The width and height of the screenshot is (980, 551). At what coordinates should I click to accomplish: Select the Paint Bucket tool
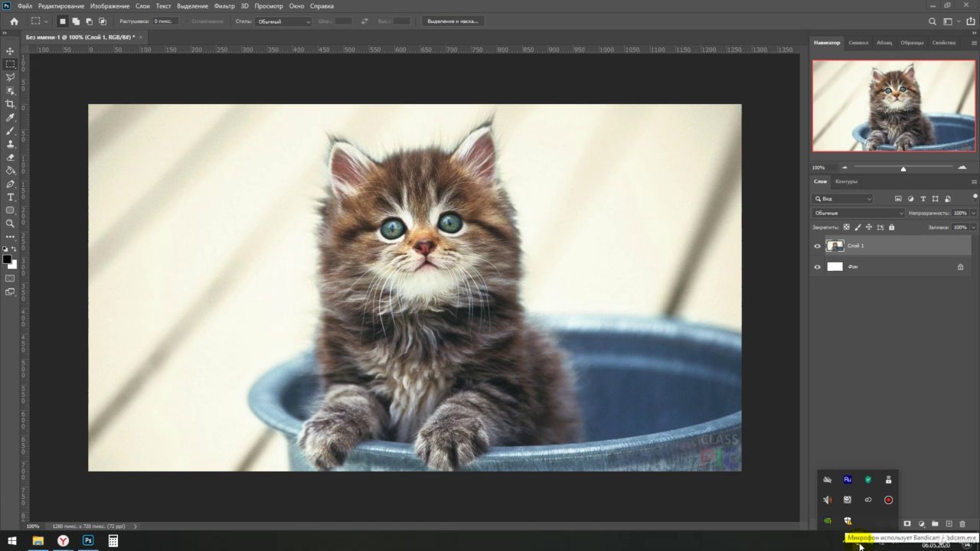click(10, 171)
